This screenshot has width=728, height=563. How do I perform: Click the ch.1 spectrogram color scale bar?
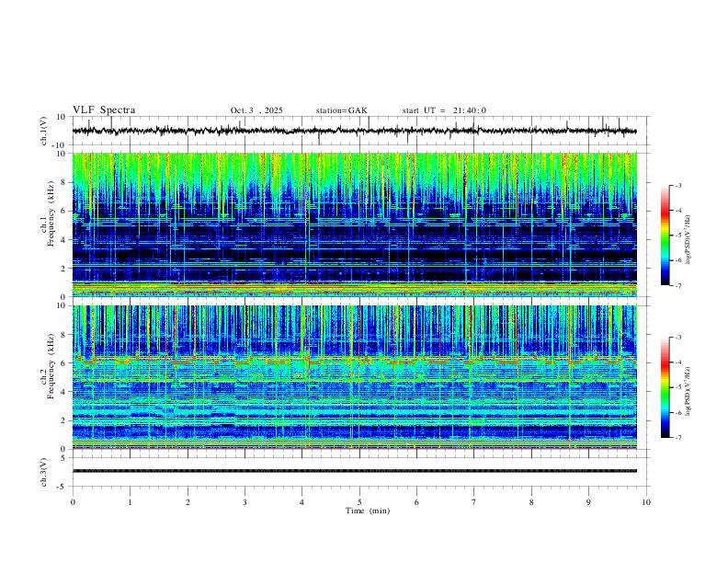coord(665,236)
